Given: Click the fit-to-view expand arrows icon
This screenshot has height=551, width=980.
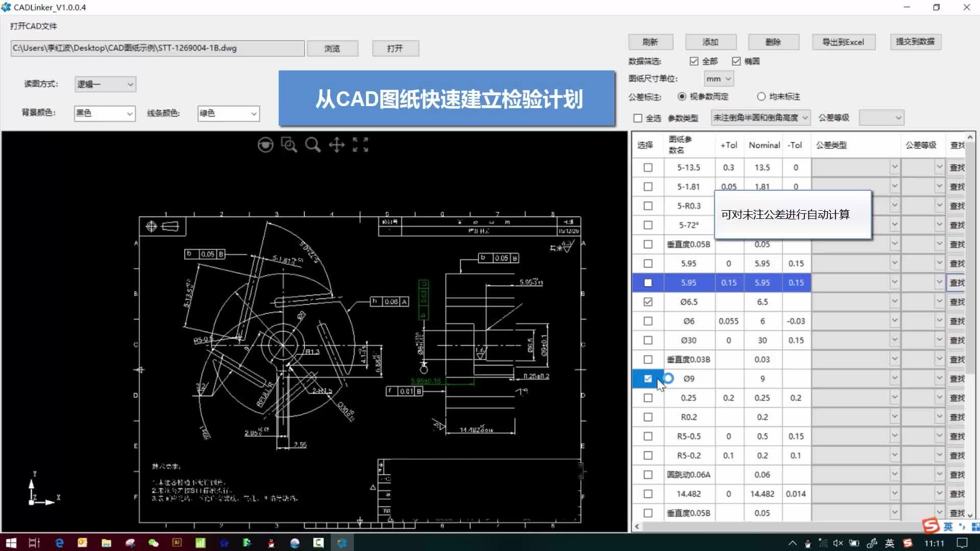Looking at the screenshot, I should tap(356, 144).
